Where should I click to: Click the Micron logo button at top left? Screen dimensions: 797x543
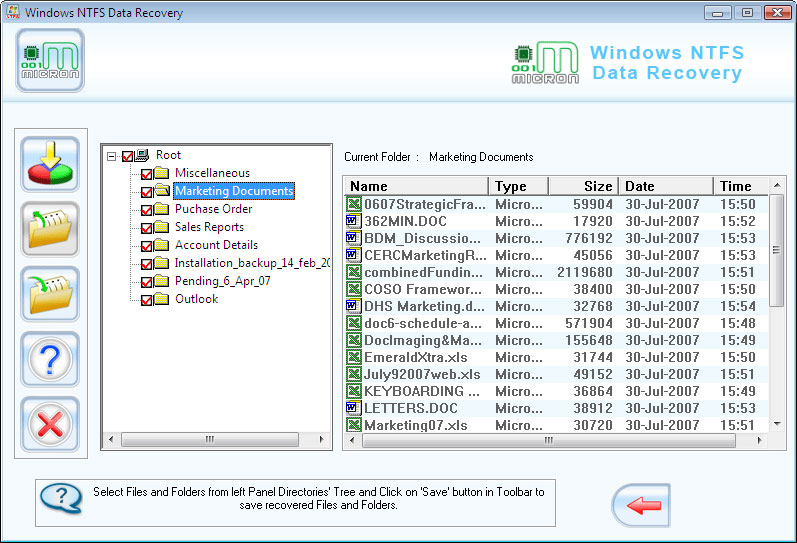50,61
